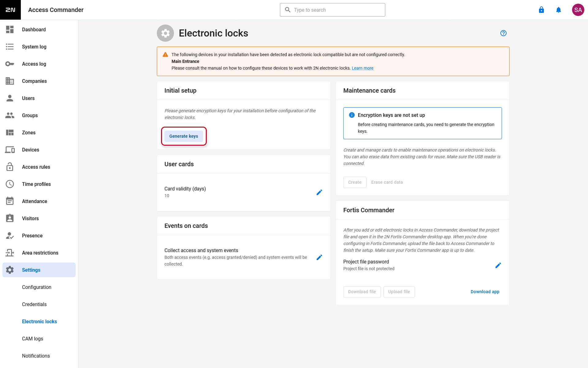Image resolution: width=588 pixels, height=368 pixels.
Task: Open the SA user avatar menu
Action: click(x=578, y=10)
